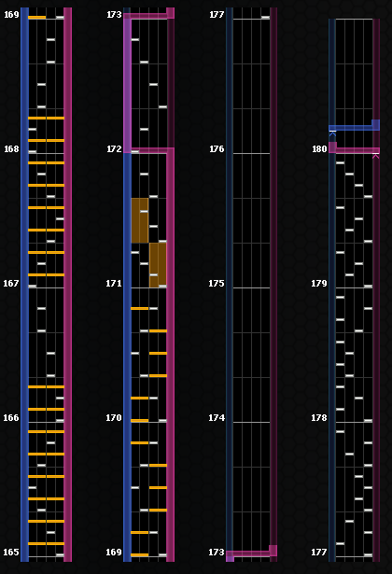
Task: Click the measure 180 label
Action: coord(319,149)
